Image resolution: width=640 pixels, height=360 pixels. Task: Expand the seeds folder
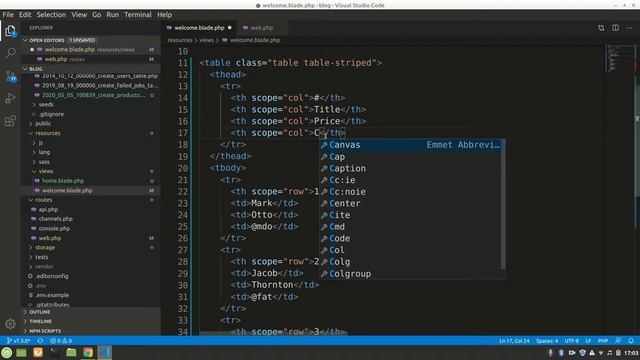tap(46, 105)
